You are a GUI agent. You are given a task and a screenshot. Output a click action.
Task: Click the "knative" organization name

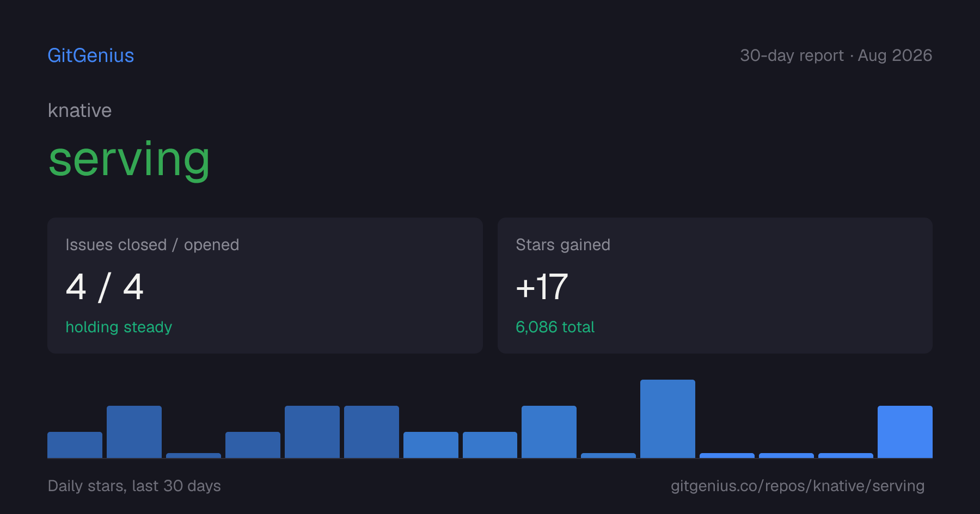tap(79, 110)
